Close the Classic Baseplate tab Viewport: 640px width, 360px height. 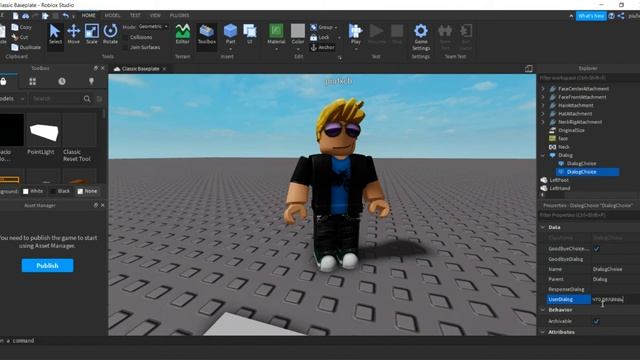coord(164,69)
